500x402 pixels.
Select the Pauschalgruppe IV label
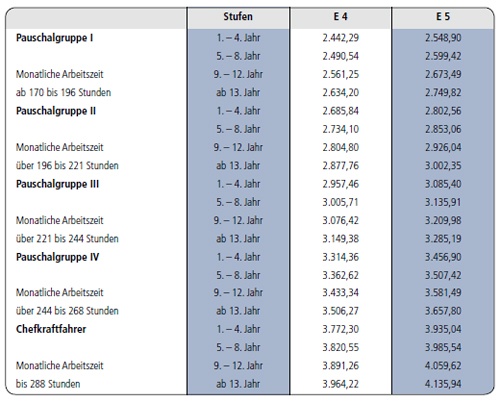tap(57, 257)
